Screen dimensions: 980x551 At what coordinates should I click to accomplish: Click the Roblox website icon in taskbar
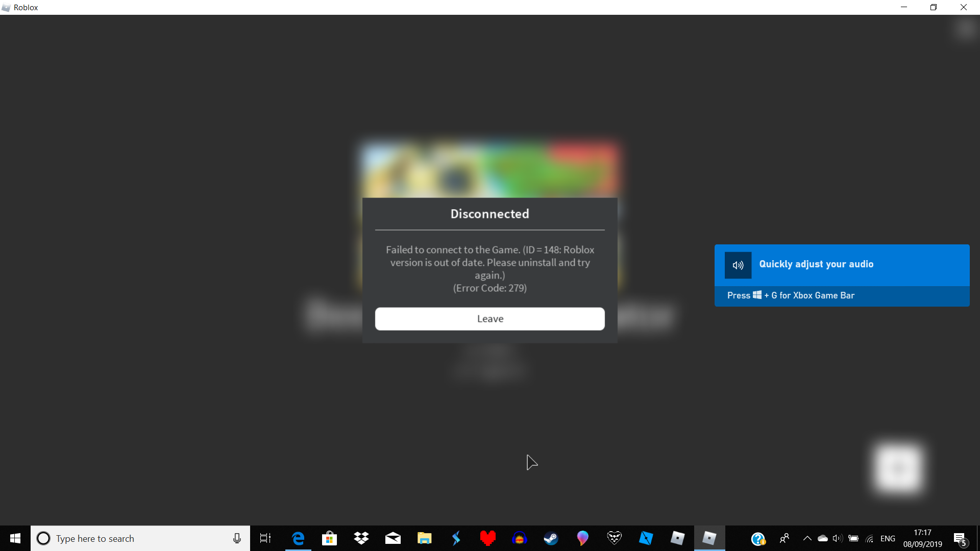point(677,538)
